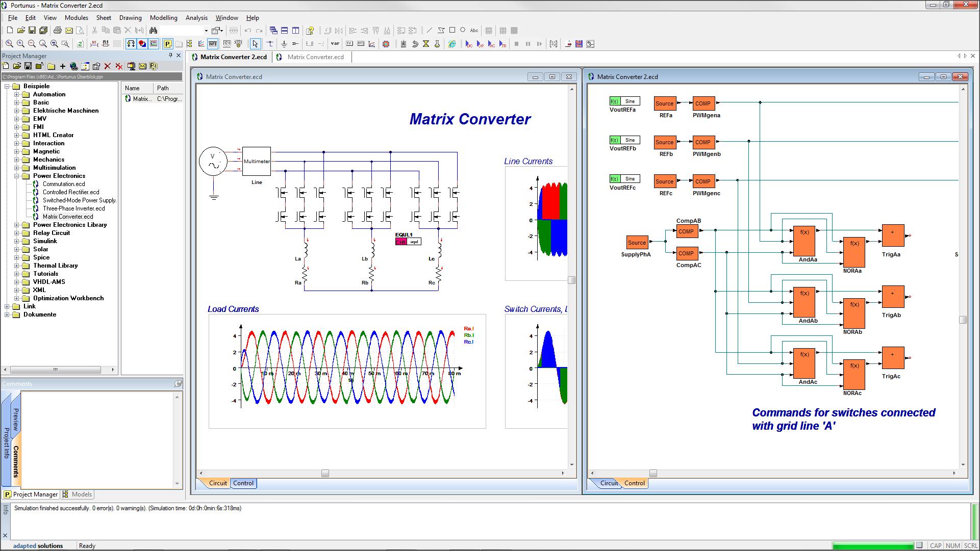Select the ground symbol tool
This screenshot has height=551, width=980.
pos(284,44)
